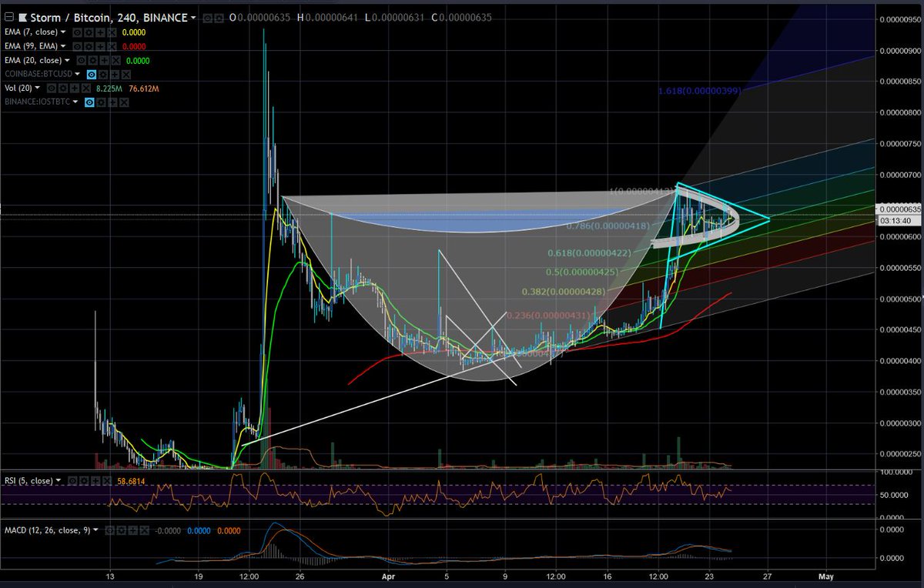This screenshot has width=924, height=588.
Task: Open the Storm / Bitcoin symbol dropdown
Action: coord(192,17)
